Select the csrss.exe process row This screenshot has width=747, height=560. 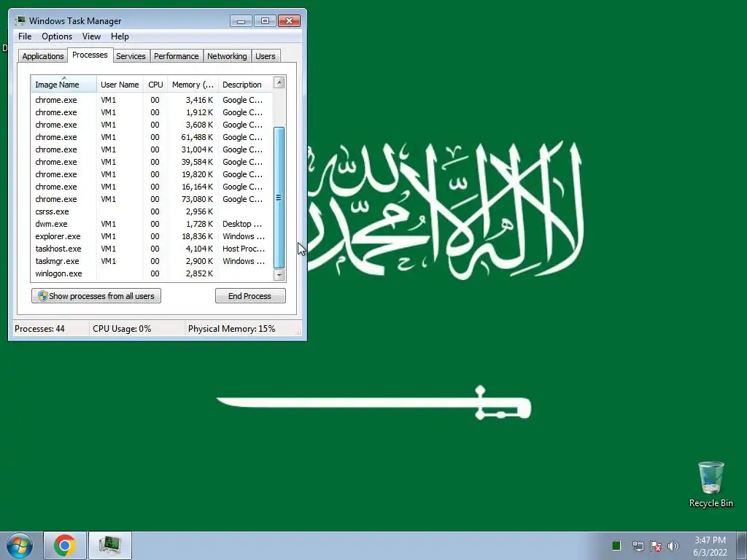[x=152, y=211]
